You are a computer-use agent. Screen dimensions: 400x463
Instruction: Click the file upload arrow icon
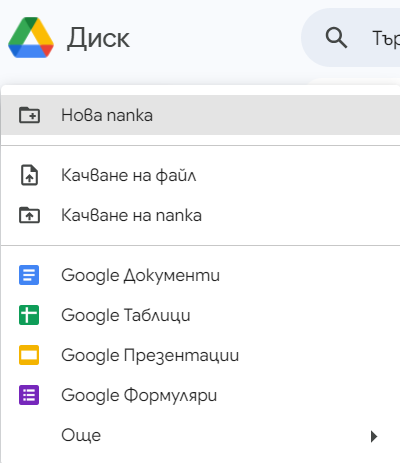point(29,175)
